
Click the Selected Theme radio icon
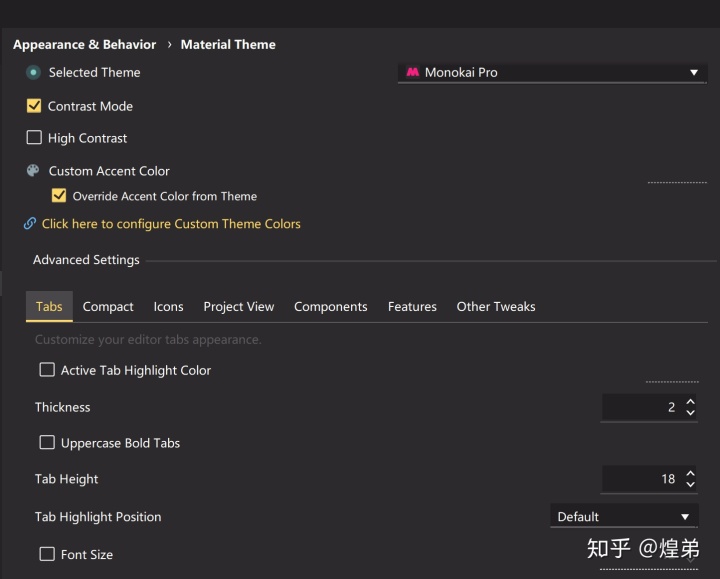[x=33, y=73]
